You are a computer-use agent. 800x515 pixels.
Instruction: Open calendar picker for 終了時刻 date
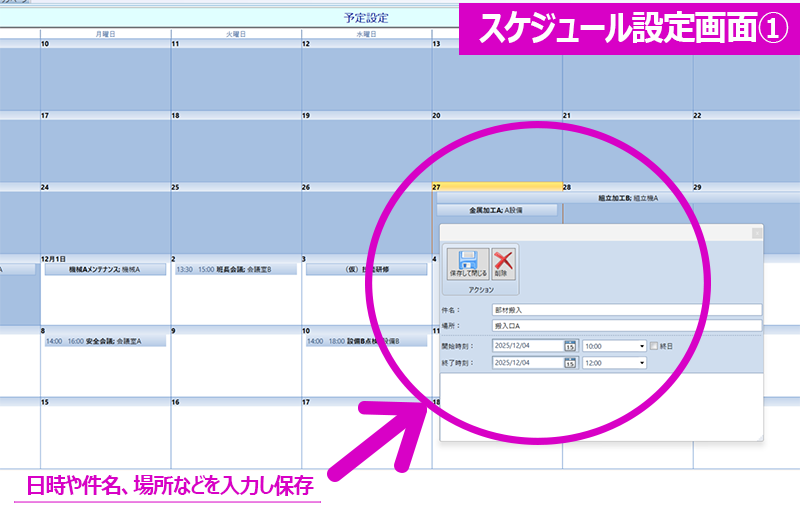[570, 362]
